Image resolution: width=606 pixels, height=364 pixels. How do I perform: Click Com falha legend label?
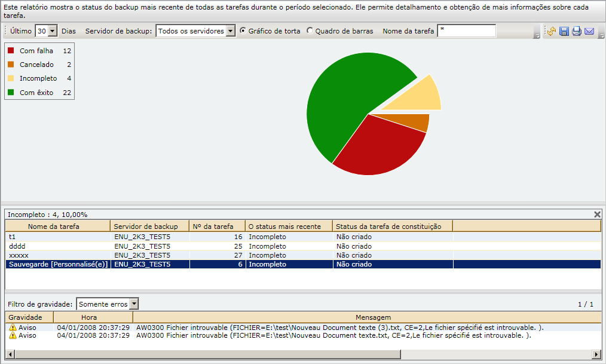coord(36,51)
